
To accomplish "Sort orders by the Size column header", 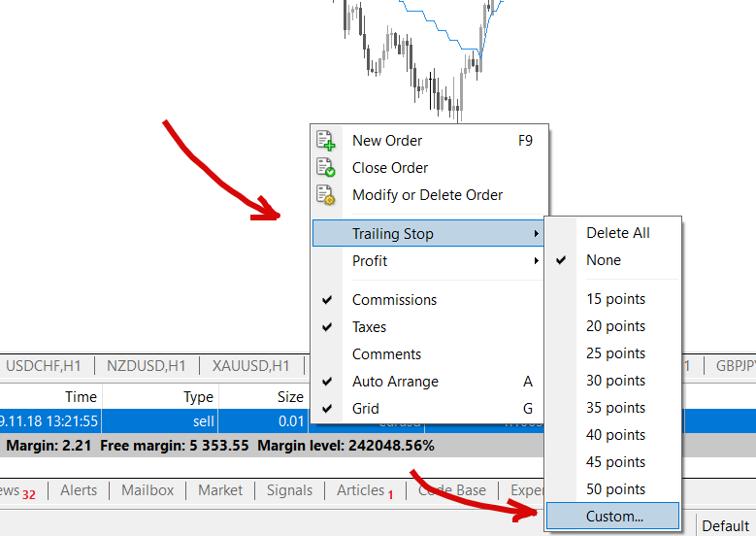I will pos(263,396).
